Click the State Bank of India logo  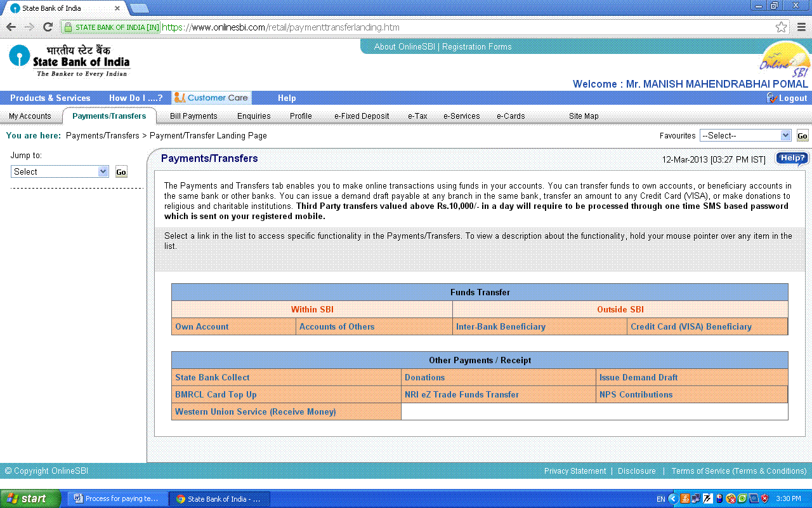point(69,61)
